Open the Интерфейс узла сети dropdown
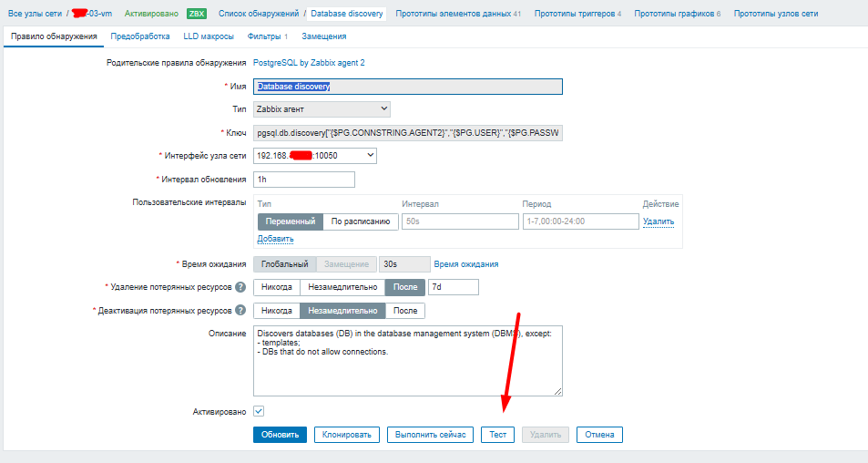Screen dimensions: 868x463 point(315,156)
